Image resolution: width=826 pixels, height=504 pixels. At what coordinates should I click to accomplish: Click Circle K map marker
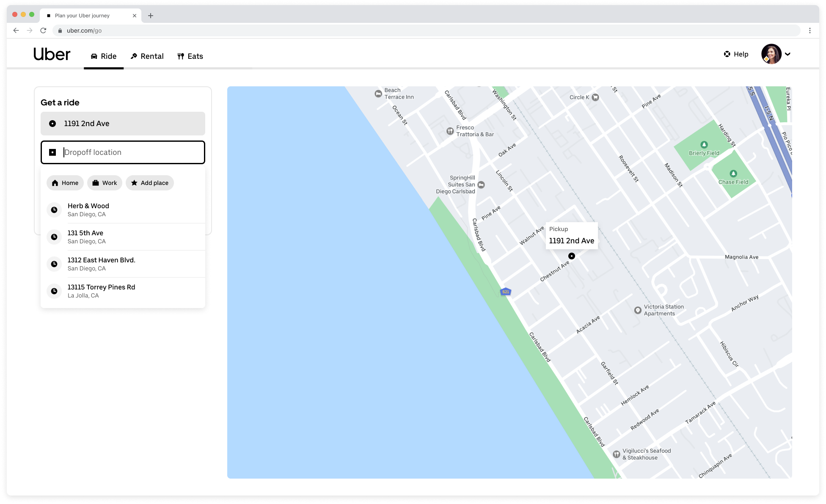click(x=595, y=97)
